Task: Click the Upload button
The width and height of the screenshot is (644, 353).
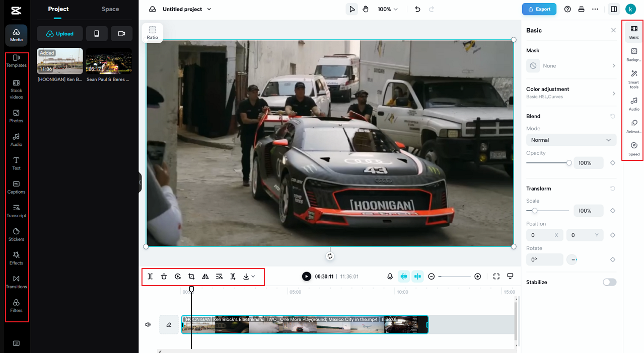Action: pyautogui.click(x=60, y=34)
